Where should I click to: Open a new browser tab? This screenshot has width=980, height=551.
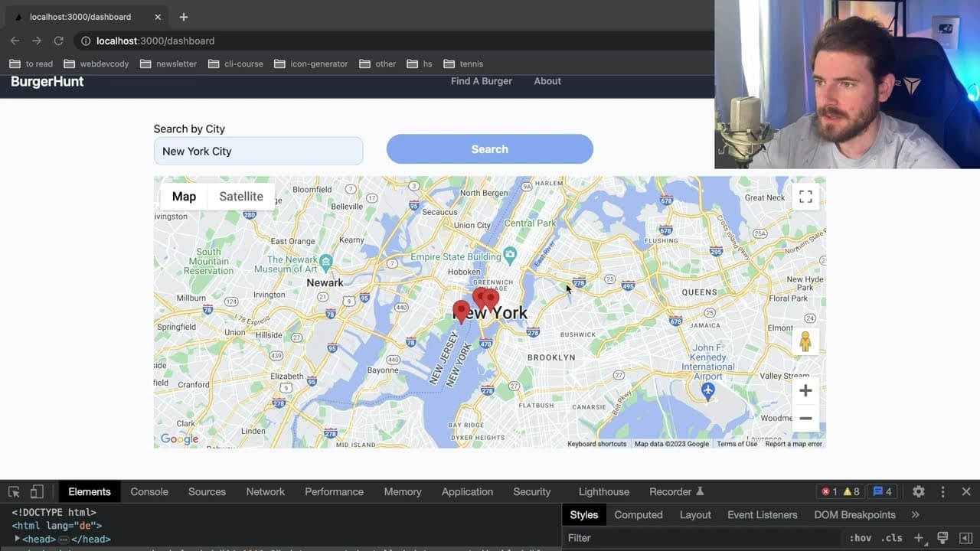(183, 17)
